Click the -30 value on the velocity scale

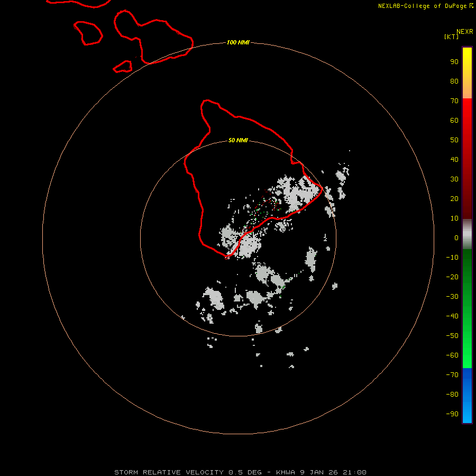point(452,297)
